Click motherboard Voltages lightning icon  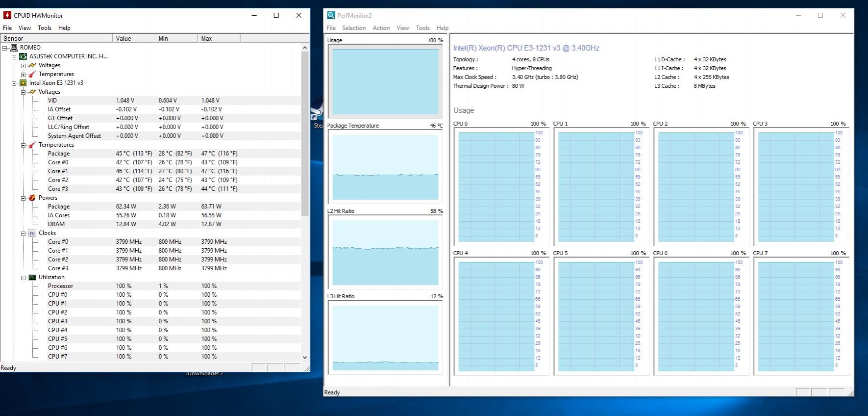(32, 65)
